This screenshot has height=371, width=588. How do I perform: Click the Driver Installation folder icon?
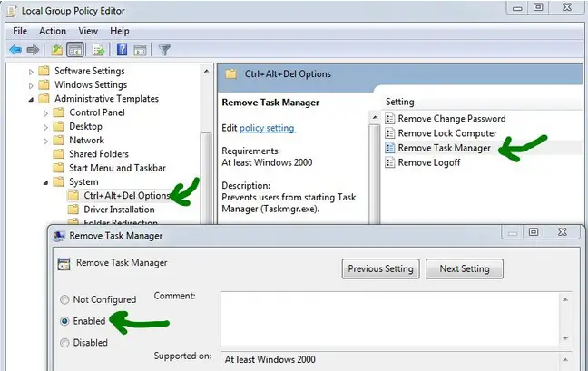73,210
